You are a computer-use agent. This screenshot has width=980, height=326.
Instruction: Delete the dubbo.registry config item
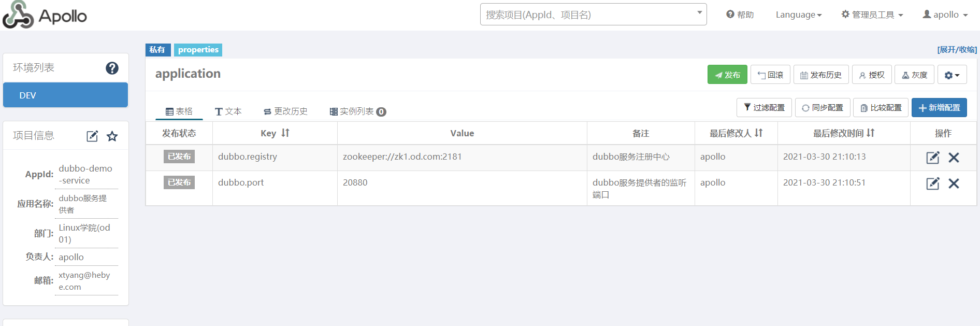[954, 158]
